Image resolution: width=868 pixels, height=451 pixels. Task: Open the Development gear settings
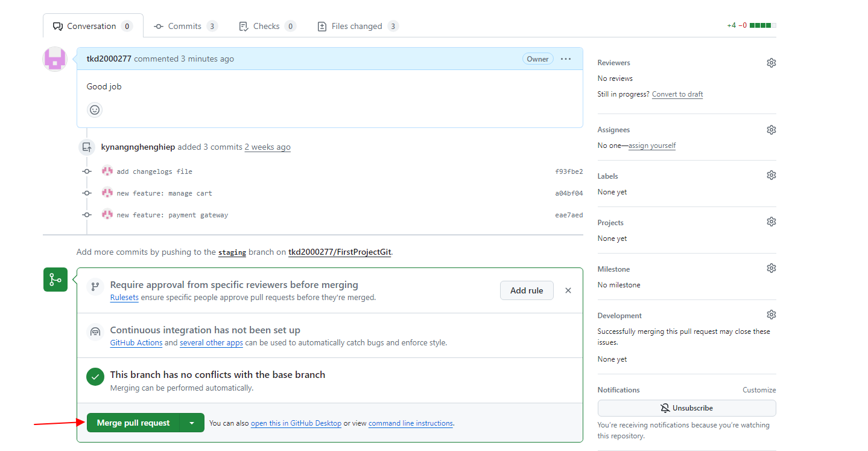[771, 315]
